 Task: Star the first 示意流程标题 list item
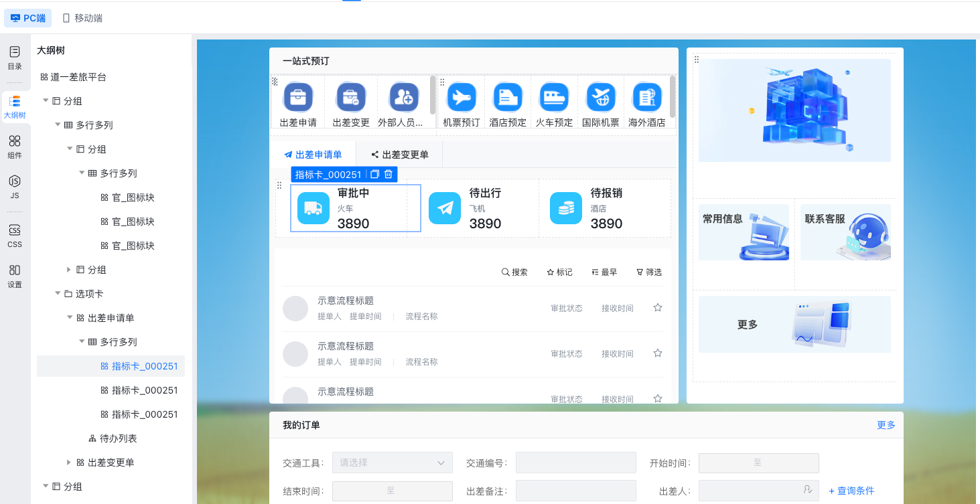[658, 308]
